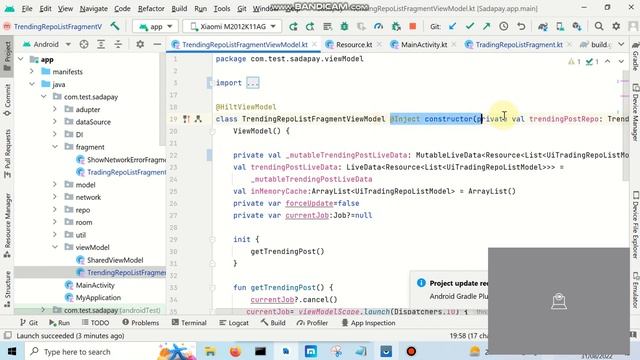
Task: Open the Firefox icon in taskbar
Action: (235, 351)
